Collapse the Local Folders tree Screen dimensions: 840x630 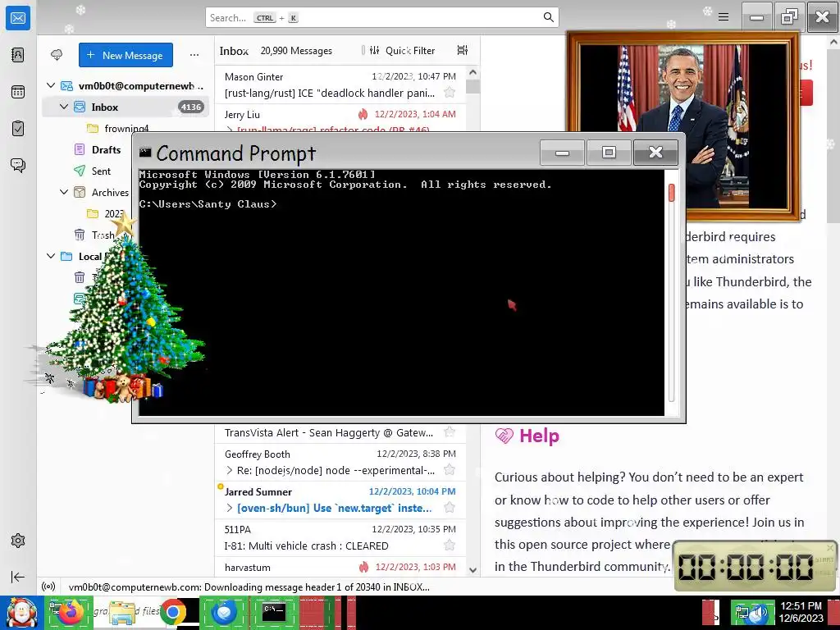tap(51, 256)
